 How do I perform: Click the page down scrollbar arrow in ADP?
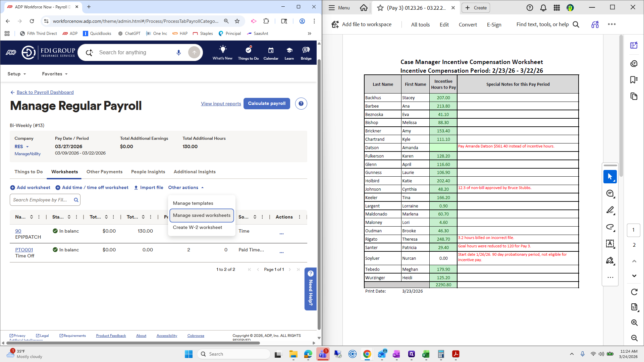[x=319, y=338]
